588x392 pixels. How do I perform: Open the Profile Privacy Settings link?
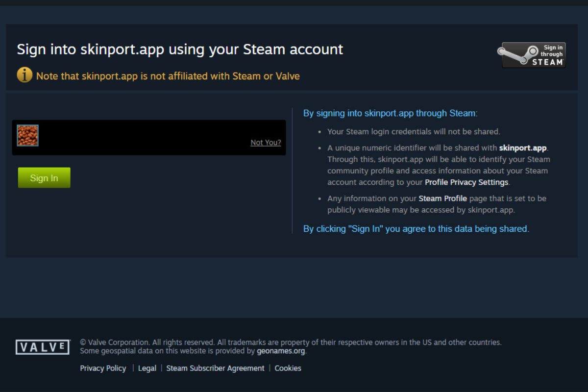click(x=466, y=182)
